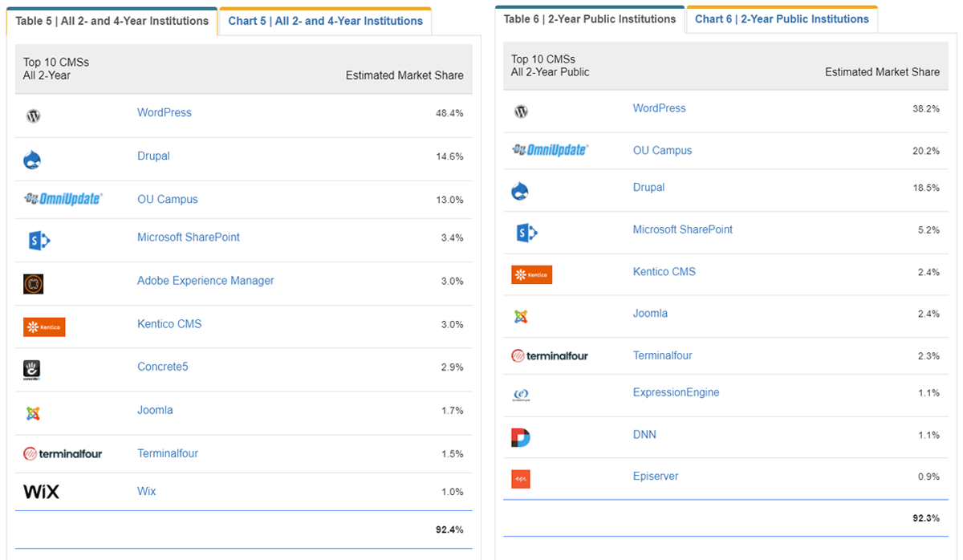Screen dimensions: 963x560
Task: Click the Wix logo icon
Action: click(41, 492)
